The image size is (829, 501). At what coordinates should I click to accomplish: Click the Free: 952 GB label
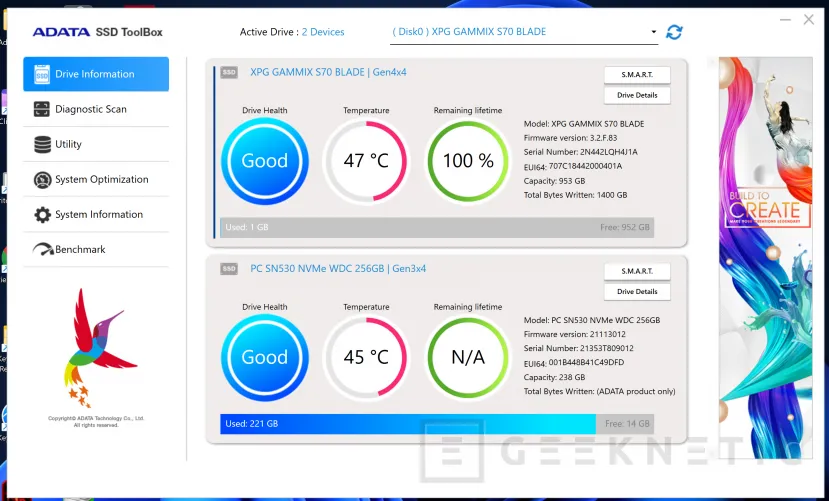click(x=624, y=228)
